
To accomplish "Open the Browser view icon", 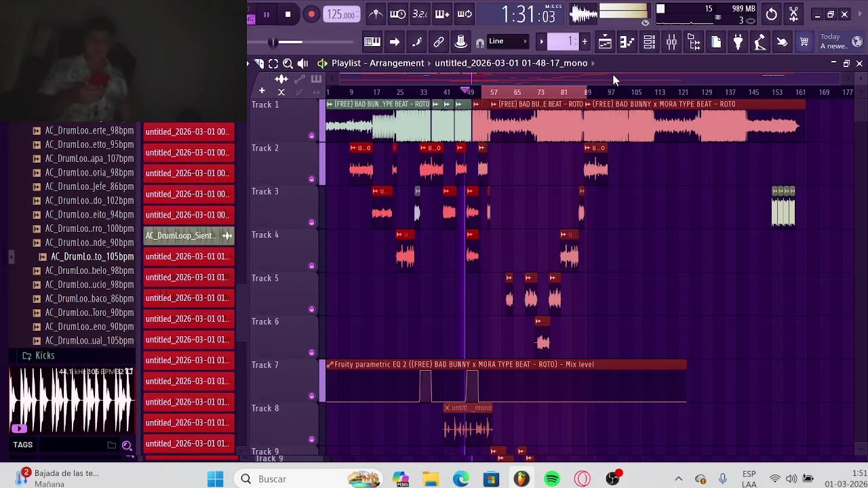I will [x=694, y=42].
